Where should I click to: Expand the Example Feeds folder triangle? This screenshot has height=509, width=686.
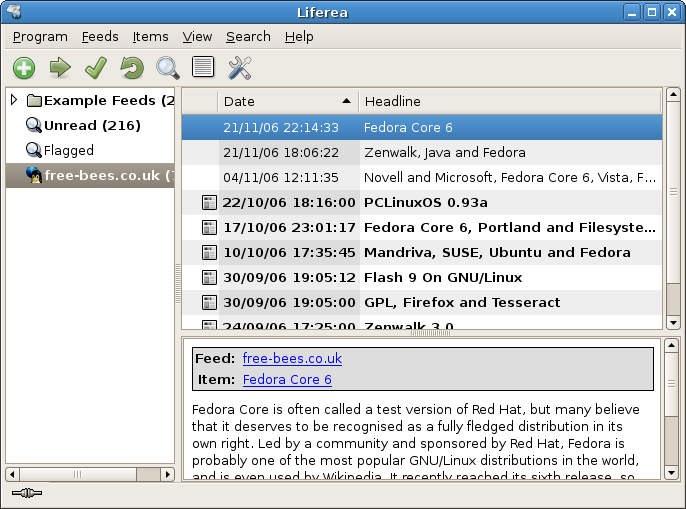click(14, 100)
